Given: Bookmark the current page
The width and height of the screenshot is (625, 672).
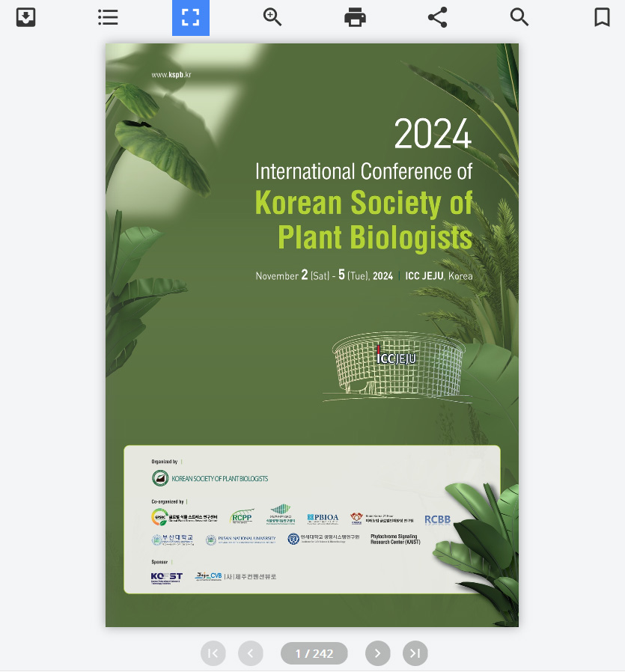Looking at the screenshot, I should (x=602, y=17).
